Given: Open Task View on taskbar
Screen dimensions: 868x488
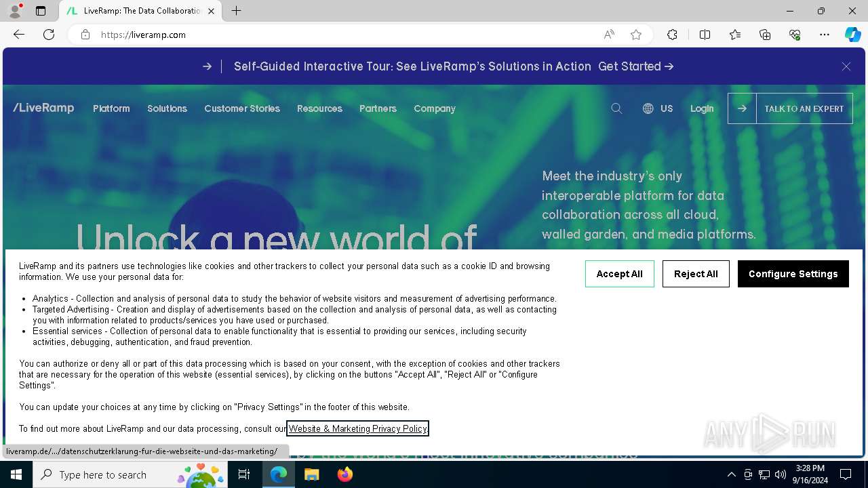Looking at the screenshot, I should [244, 474].
